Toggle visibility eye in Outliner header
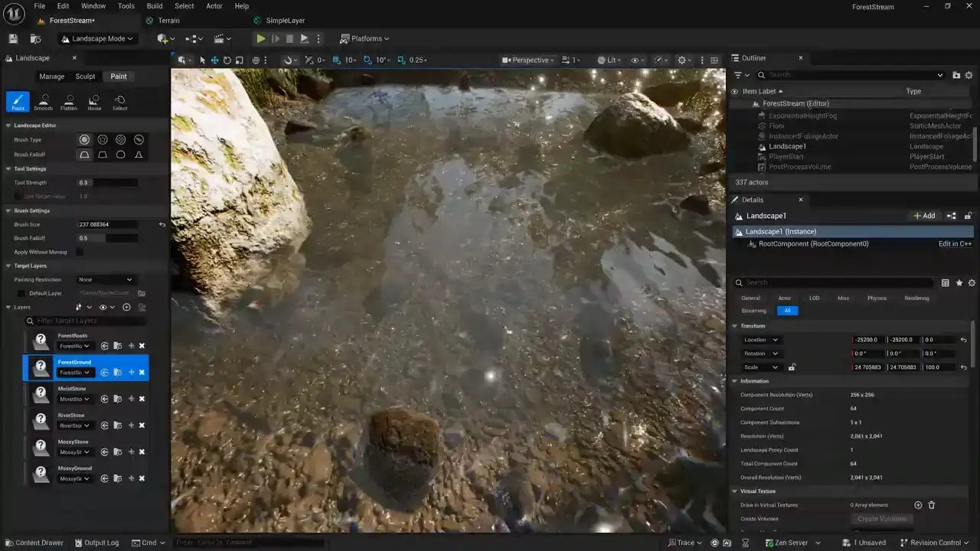 pyautogui.click(x=735, y=91)
